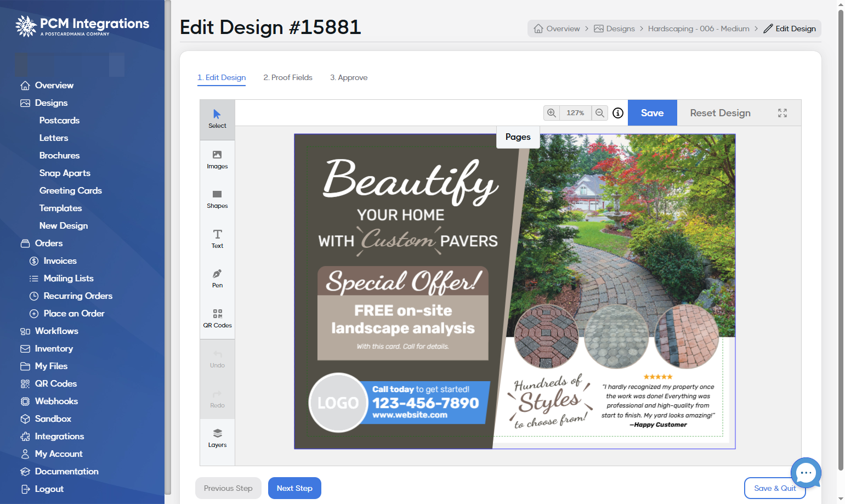Open Webhooks in sidebar
The height and width of the screenshot is (504, 845).
click(x=56, y=401)
